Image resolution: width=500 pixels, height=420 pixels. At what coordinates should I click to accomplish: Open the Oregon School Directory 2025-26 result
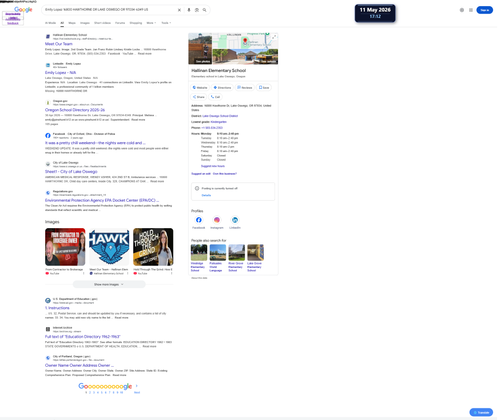[75, 110]
